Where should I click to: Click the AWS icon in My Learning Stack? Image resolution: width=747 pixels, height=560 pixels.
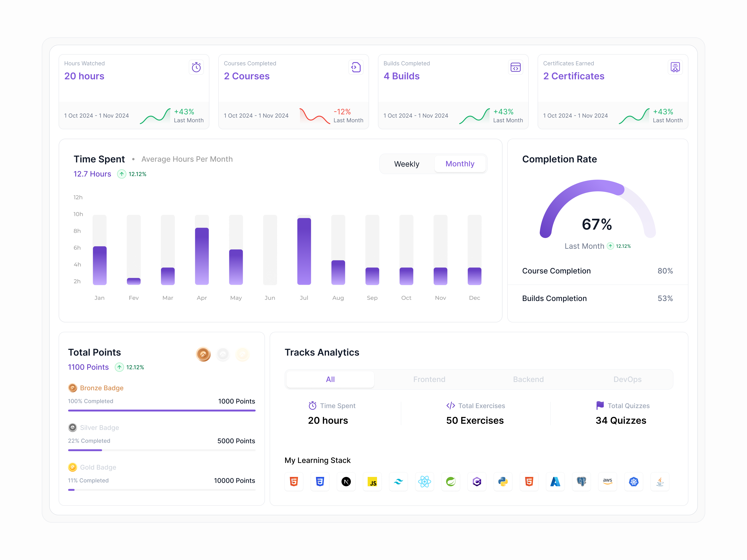tap(608, 482)
